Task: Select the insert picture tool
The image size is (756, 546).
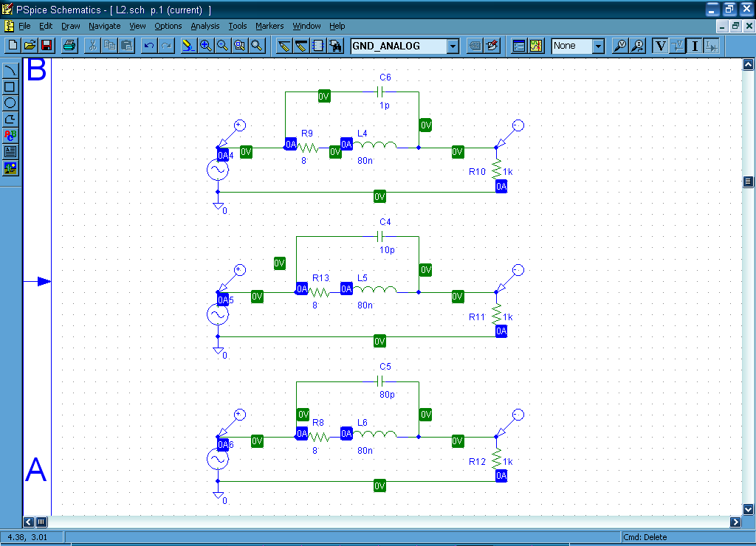Action: [10, 168]
